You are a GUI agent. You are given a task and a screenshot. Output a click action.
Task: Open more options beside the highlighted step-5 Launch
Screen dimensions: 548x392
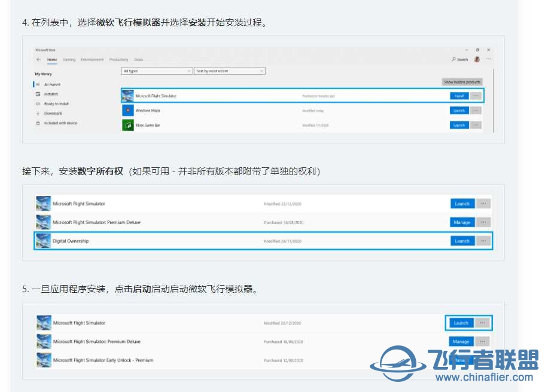pyautogui.click(x=482, y=323)
